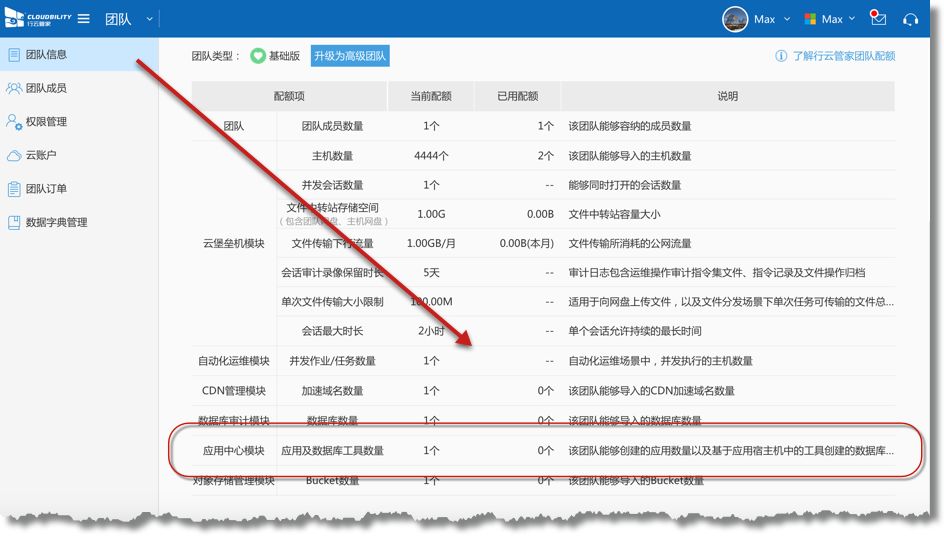Click the 1.00G storage quota value
This screenshot has height=537, width=944.
[x=431, y=214]
